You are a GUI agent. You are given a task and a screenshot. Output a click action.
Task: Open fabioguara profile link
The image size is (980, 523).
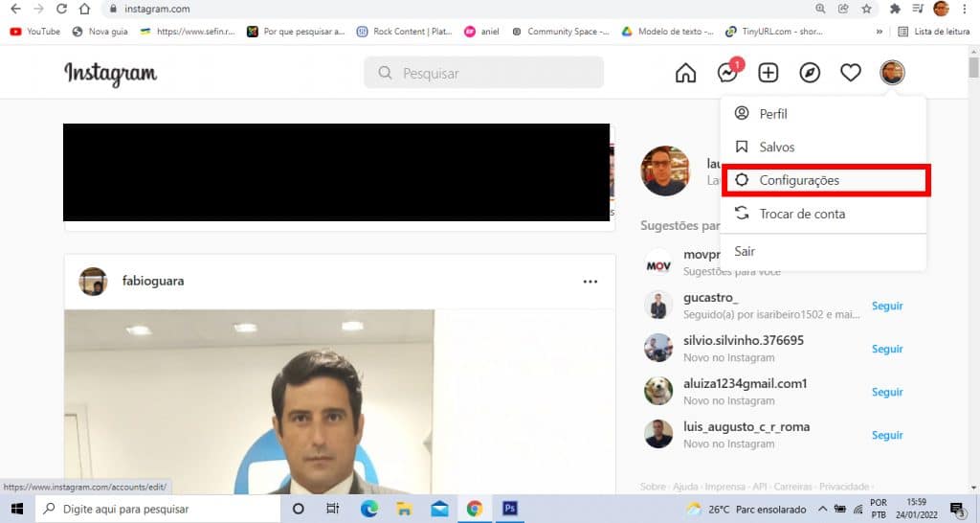(152, 281)
